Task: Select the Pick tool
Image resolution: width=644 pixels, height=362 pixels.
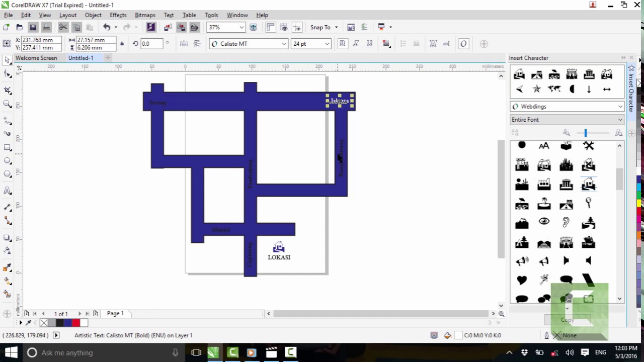Action: pos(7,60)
